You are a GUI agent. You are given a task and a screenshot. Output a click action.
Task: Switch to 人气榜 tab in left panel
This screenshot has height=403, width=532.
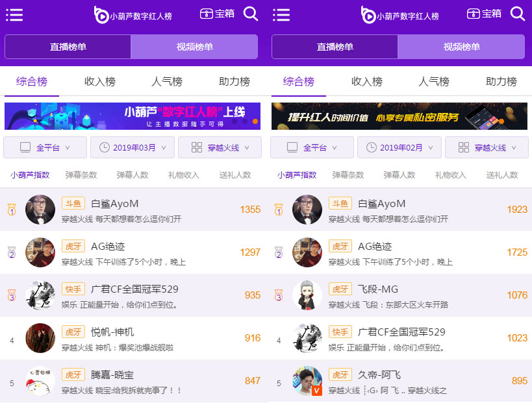(167, 81)
